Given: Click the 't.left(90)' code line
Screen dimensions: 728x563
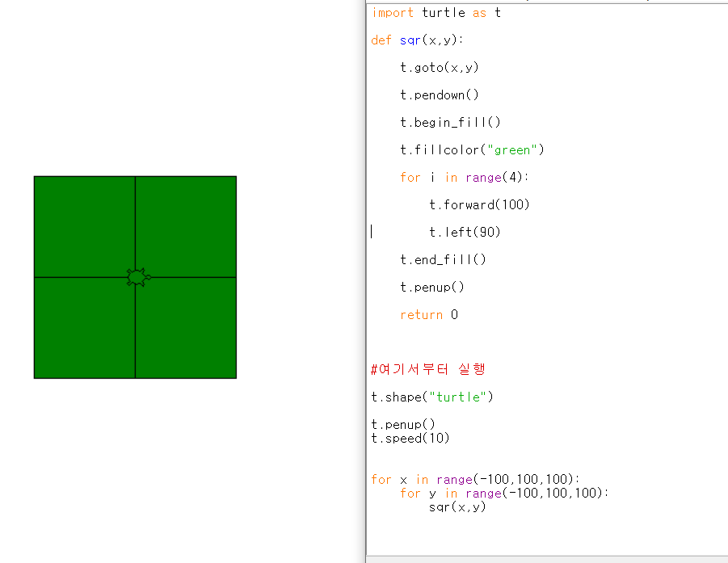Looking at the screenshot, I should pyautogui.click(x=465, y=232).
